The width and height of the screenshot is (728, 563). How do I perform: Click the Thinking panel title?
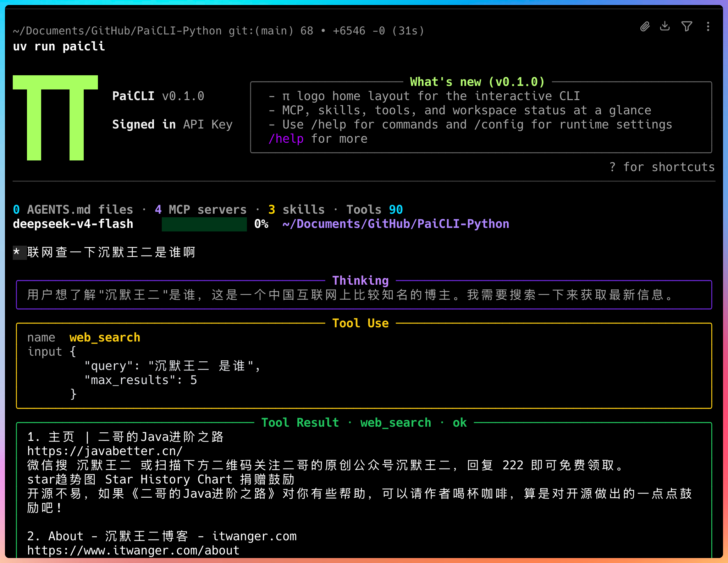[360, 281]
